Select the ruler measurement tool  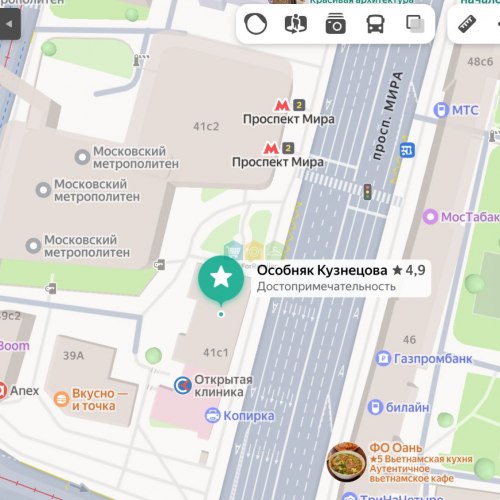point(467,24)
